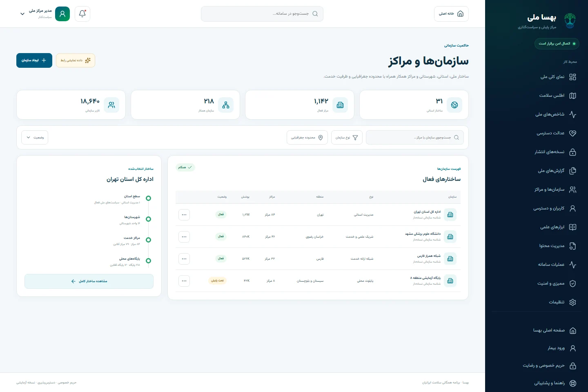
Task: Click the نسخه‌های انتشار lock icon
Action: (x=573, y=152)
